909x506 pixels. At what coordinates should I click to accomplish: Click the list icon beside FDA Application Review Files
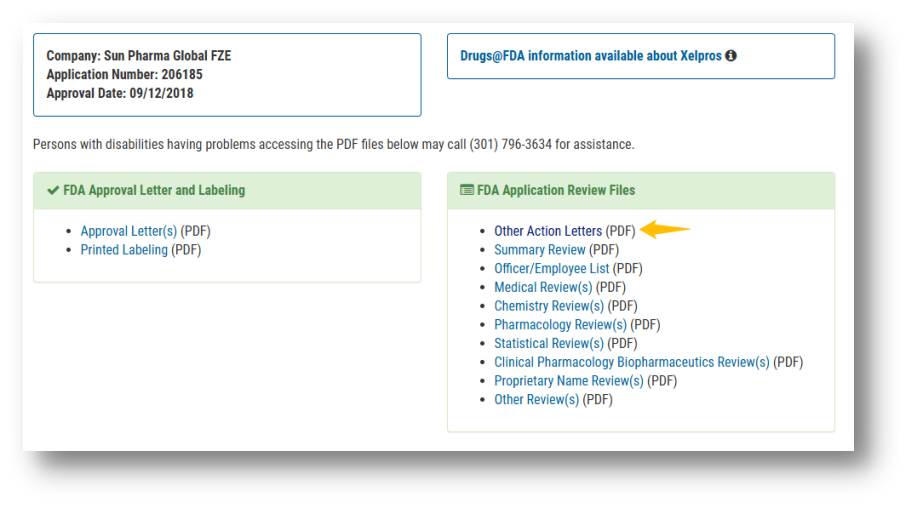(x=467, y=190)
